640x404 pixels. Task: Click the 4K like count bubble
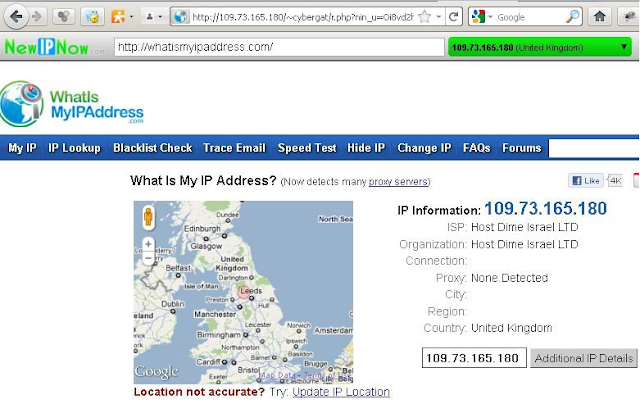coord(615,180)
